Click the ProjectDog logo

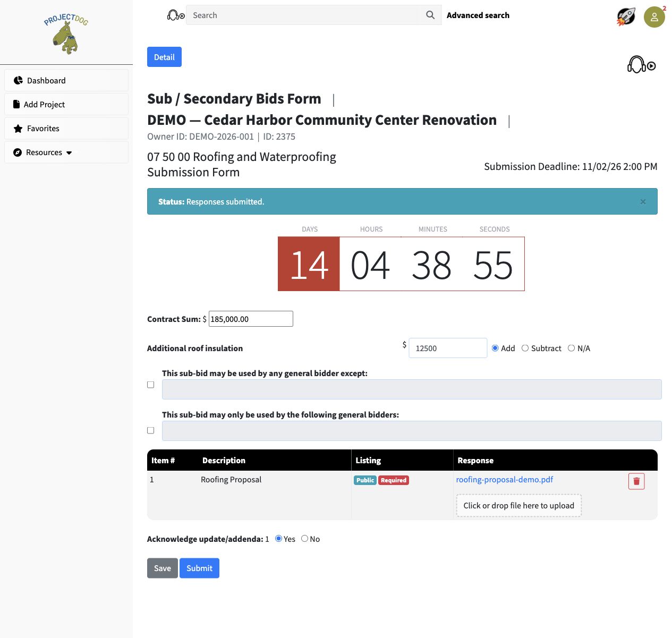(66, 34)
